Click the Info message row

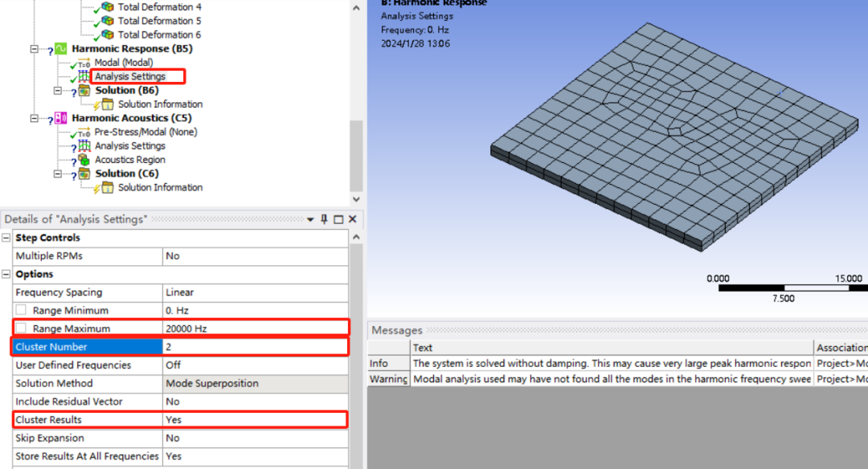[618, 363]
